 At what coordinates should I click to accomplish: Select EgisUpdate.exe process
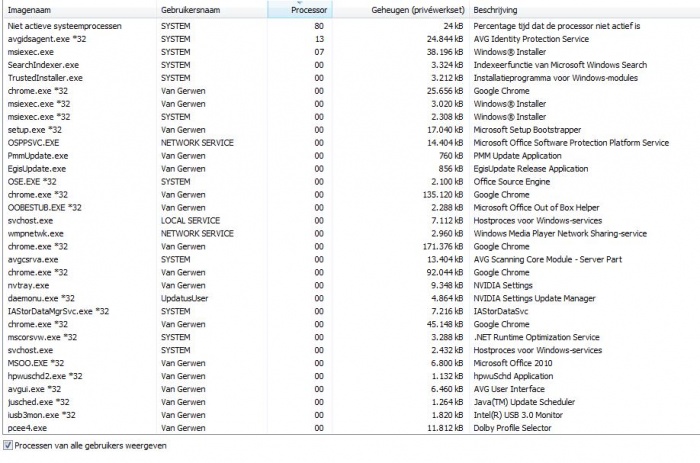(352, 168)
